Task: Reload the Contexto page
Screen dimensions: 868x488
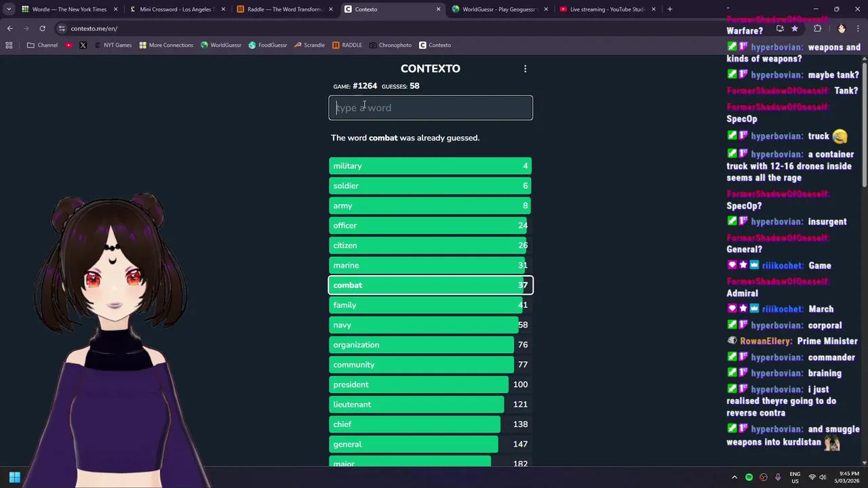Action: click(x=42, y=28)
